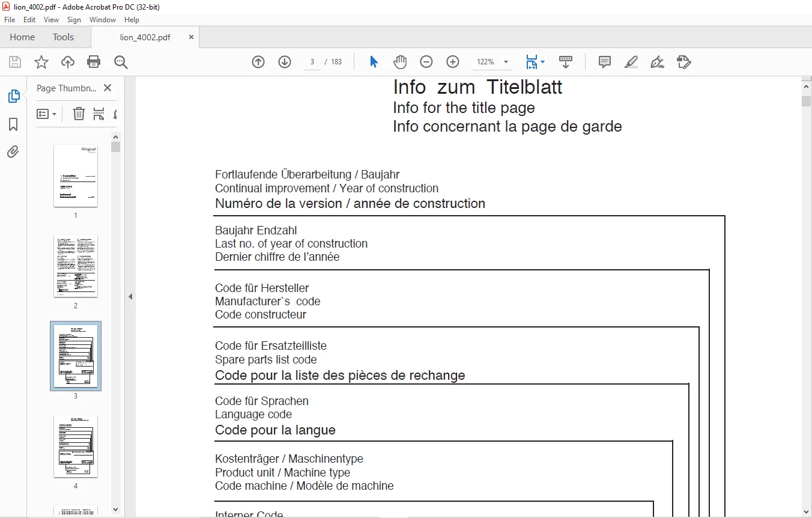Open the Edit menu
This screenshot has height=518, width=812.
29,20
